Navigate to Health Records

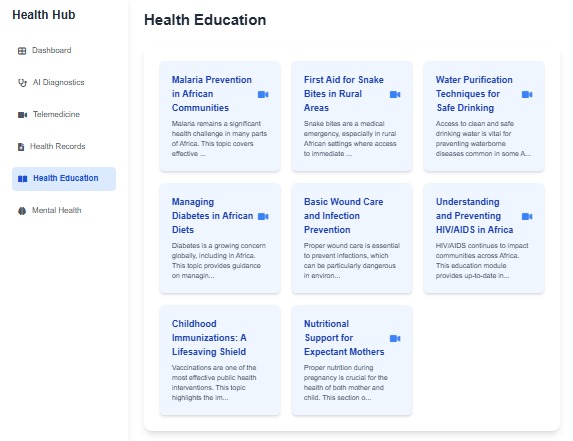click(64, 147)
